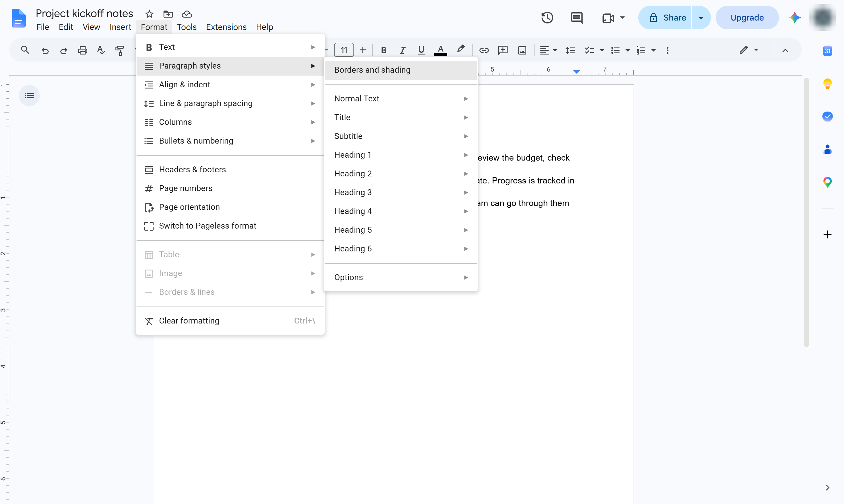
Task: Open Google Maps side panel
Action: (827, 182)
